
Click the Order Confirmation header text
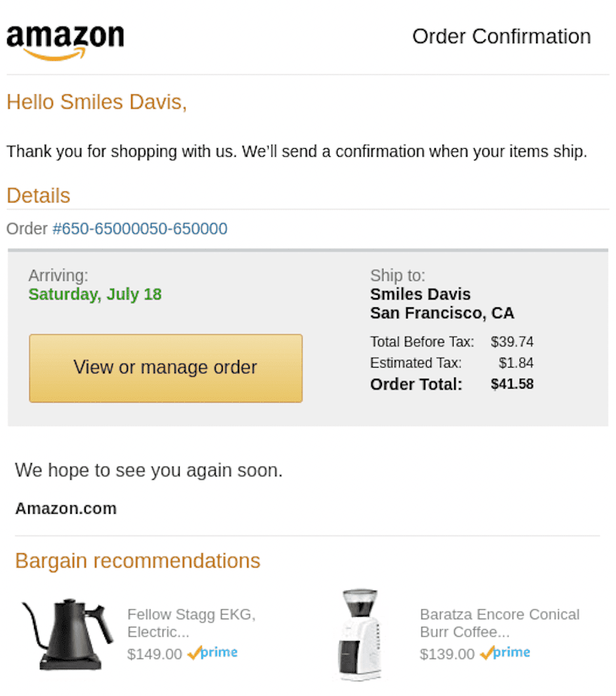tap(501, 37)
